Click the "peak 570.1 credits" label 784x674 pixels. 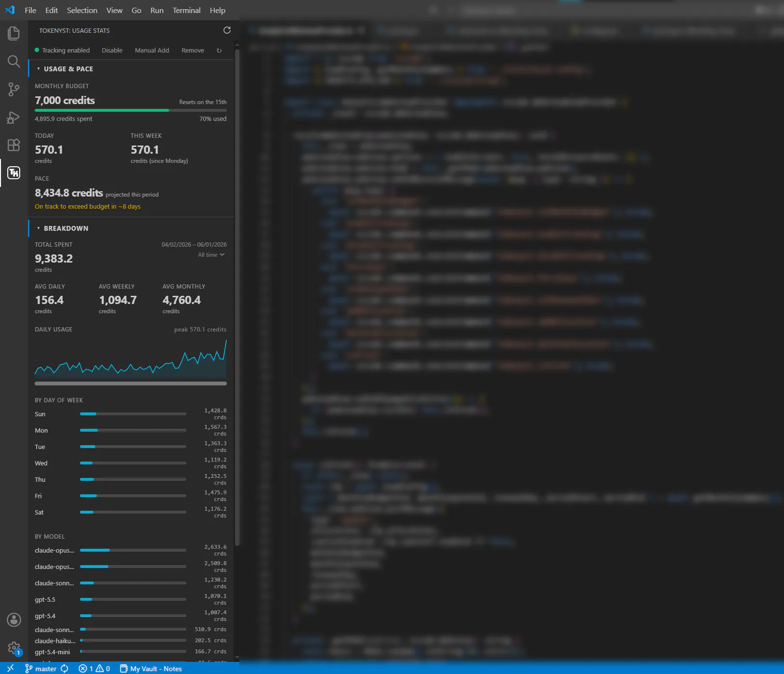(x=200, y=330)
